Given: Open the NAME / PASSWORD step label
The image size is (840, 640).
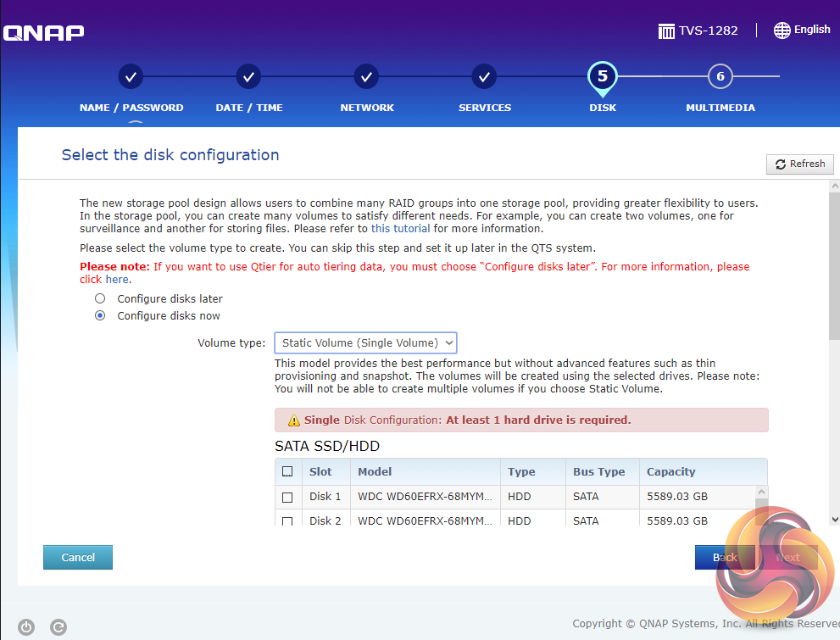Looking at the screenshot, I should (131, 108).
